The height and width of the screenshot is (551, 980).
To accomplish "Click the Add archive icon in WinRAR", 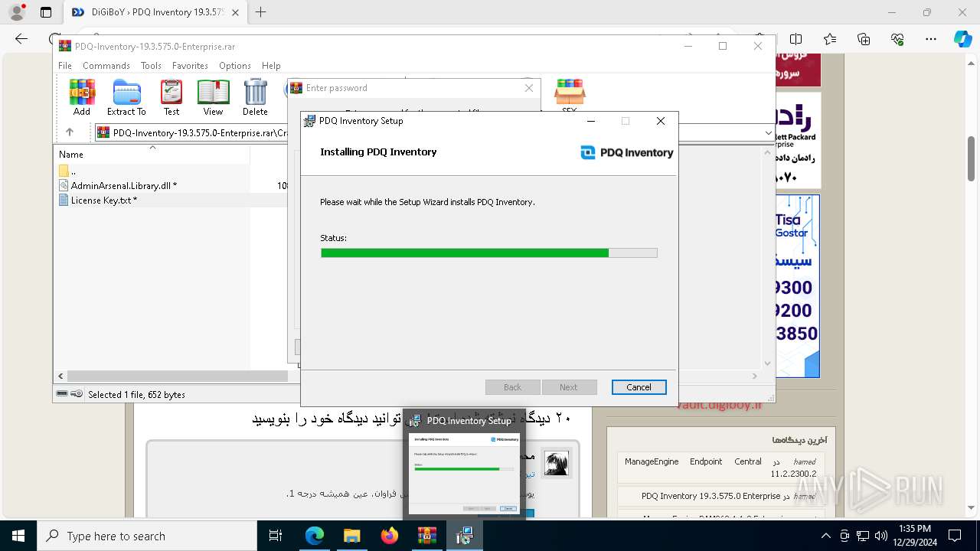I will (x=82, y=97).
